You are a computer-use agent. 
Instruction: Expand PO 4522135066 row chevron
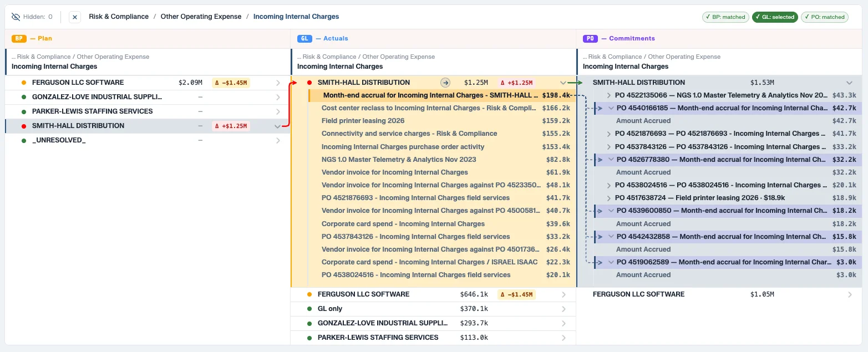(609, 95)
